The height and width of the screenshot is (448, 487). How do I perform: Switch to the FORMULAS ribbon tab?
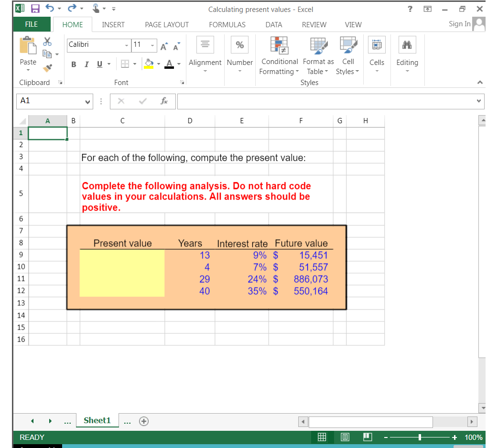(x=227, y=24)
